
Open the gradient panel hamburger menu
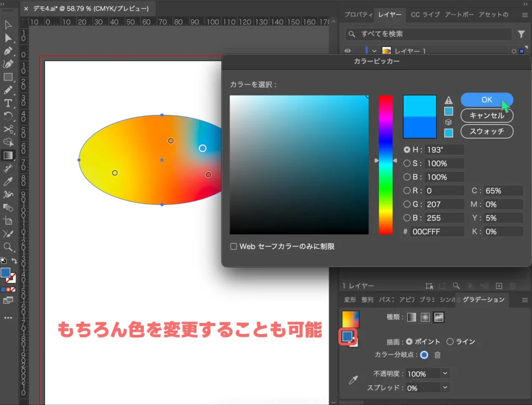coord(524,300)
